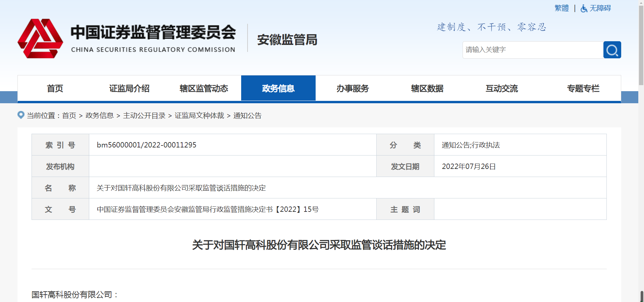The image size is (644, 302).
Task: Switch to traditional Chinese 繁體
Action: pyautogui.click(x=561, y=8)
